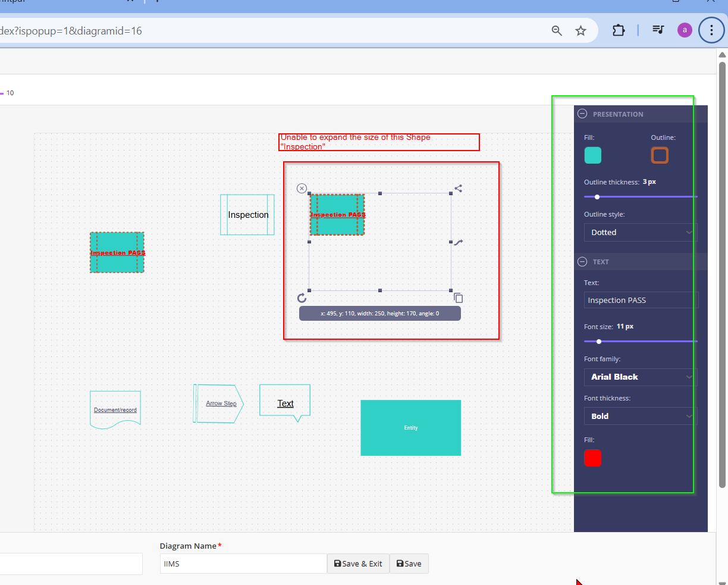Click the share/connect handle icon on selection

tap(458, 189)
